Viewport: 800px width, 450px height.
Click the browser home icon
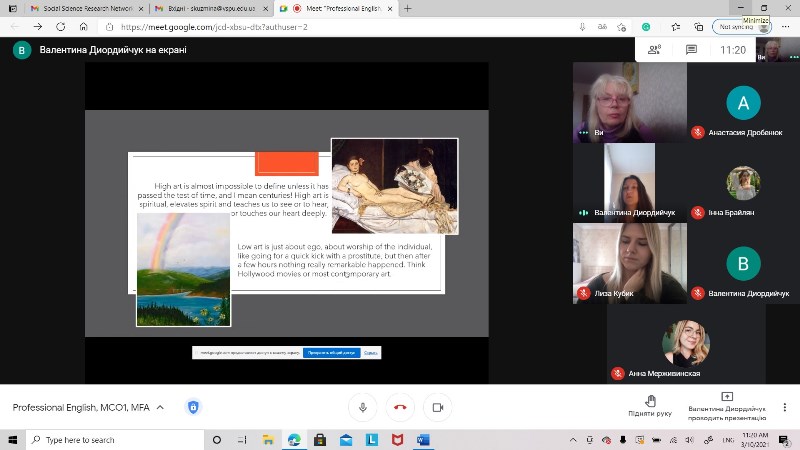(x=84, y=27)
